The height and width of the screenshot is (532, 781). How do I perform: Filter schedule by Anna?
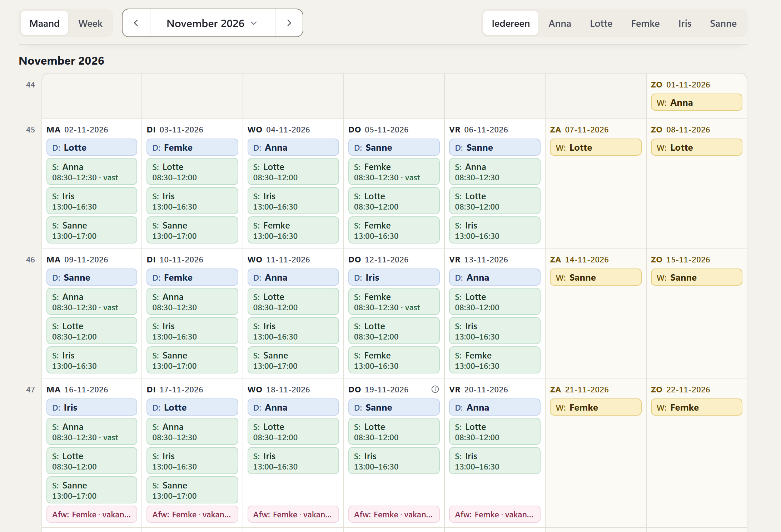[559, 23]
